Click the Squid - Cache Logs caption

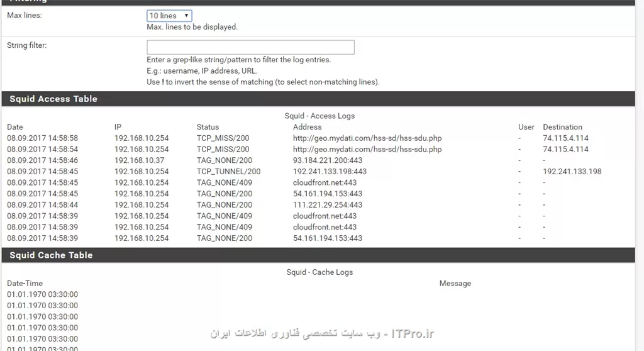tap(319, 272)
